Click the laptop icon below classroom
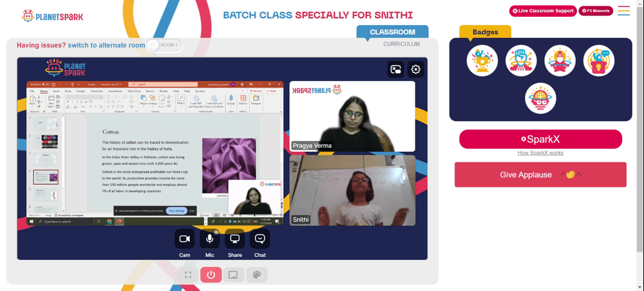 [234, 274]
